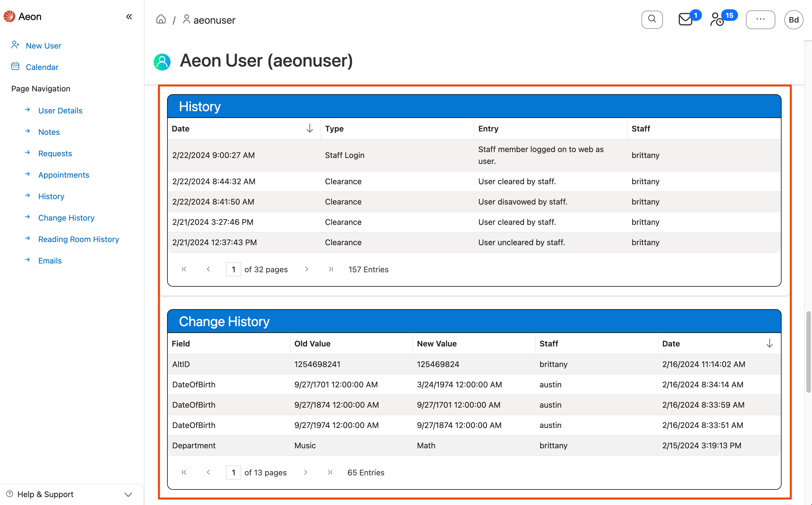Image resolution: width=812 pixels, height=505 pixels.
Task: Collapse the left navigation sidebar
Action: pyautogui.click(x=129, y=16)
